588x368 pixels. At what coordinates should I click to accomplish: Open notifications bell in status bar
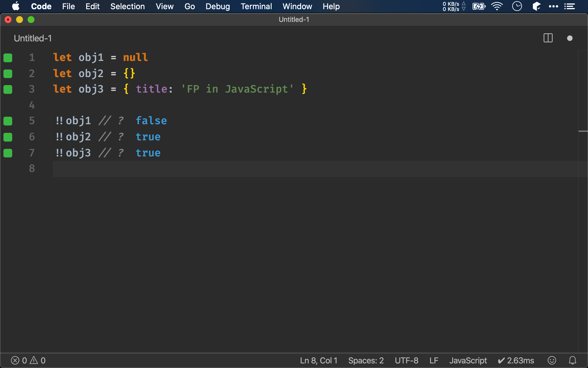[572, 360]
